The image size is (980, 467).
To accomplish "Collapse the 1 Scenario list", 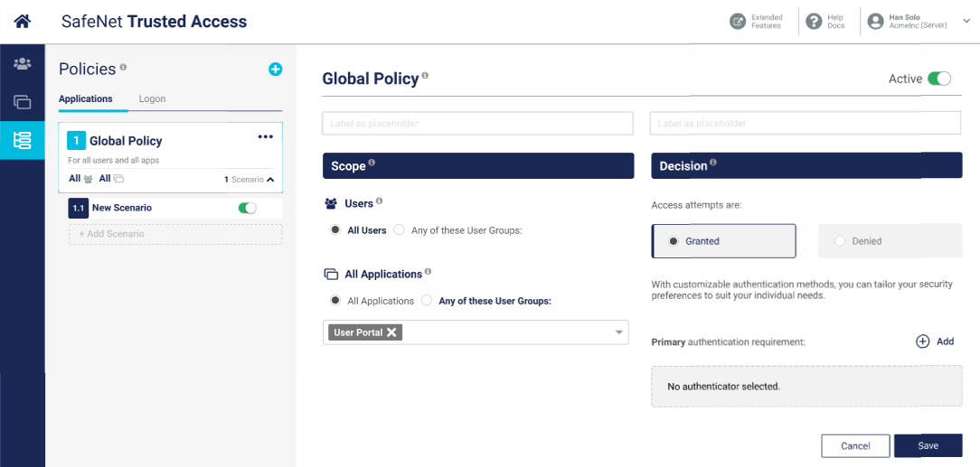I will [x=270, y=180].
